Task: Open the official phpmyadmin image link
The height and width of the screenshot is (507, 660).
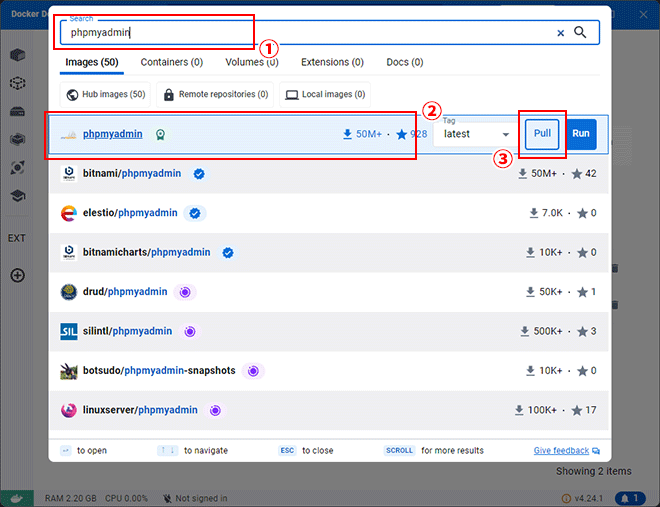Action: [112, 134]
